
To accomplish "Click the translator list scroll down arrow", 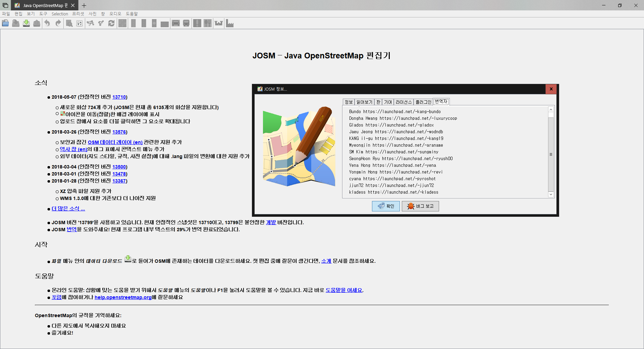I will pos(551,194).
